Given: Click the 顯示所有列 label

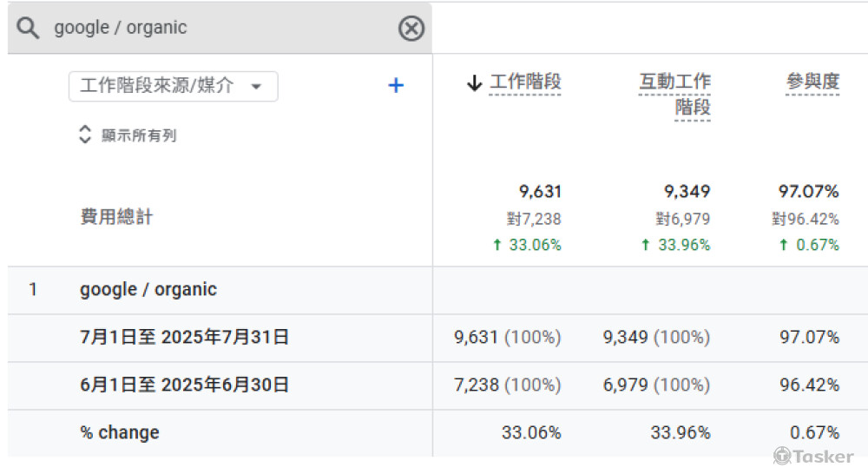Looking at the screenshot, I should tap(139, 135).
